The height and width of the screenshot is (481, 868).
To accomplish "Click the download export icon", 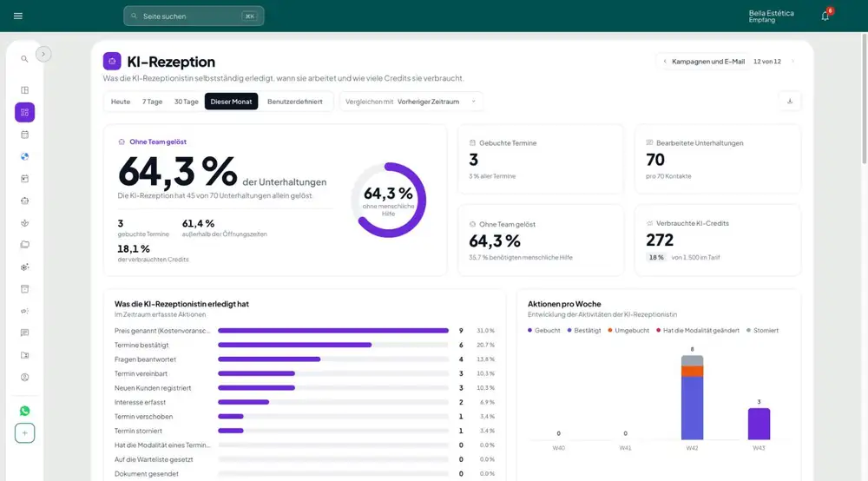I will 790,102.
